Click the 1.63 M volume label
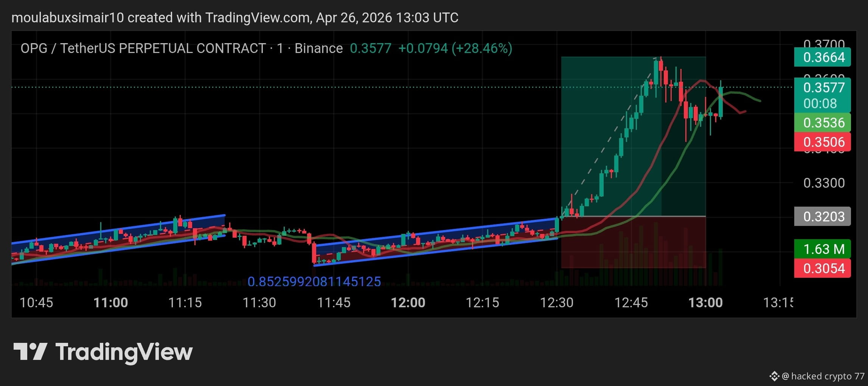This screenshot has width=868, height=386. [822, 249]
